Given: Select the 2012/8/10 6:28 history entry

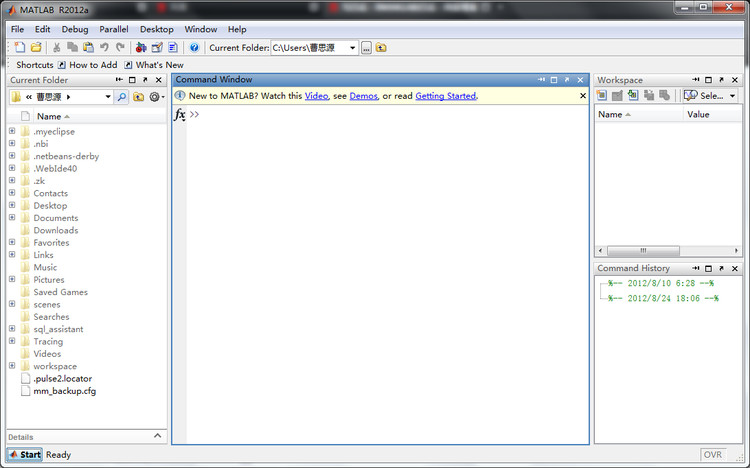Looking at the screenshot, I should point(661,283).
